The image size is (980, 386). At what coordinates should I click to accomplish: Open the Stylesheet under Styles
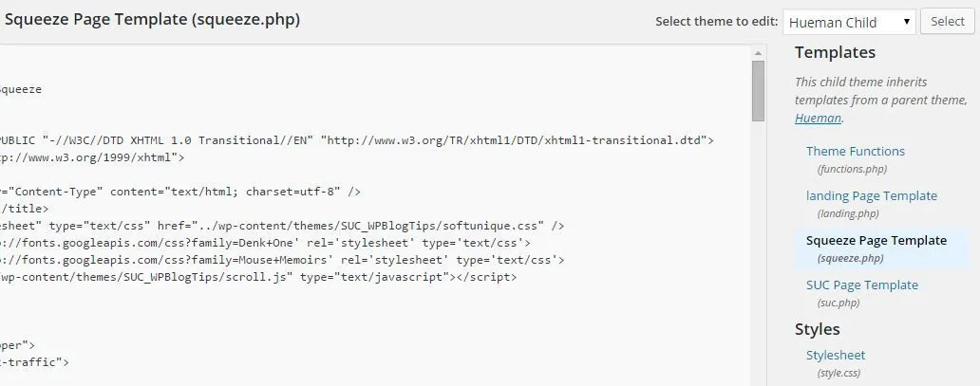tap(836, 356)
